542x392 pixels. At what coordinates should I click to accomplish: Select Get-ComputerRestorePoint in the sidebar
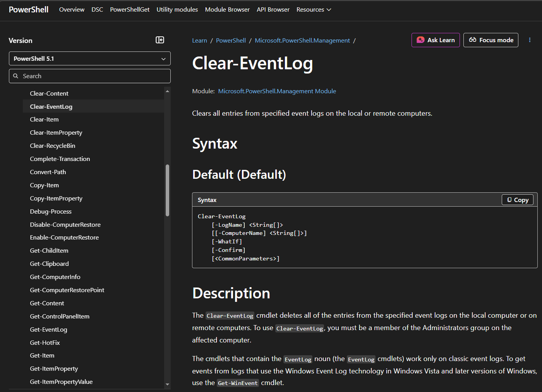pyautogui.click(x=67, y=290)
